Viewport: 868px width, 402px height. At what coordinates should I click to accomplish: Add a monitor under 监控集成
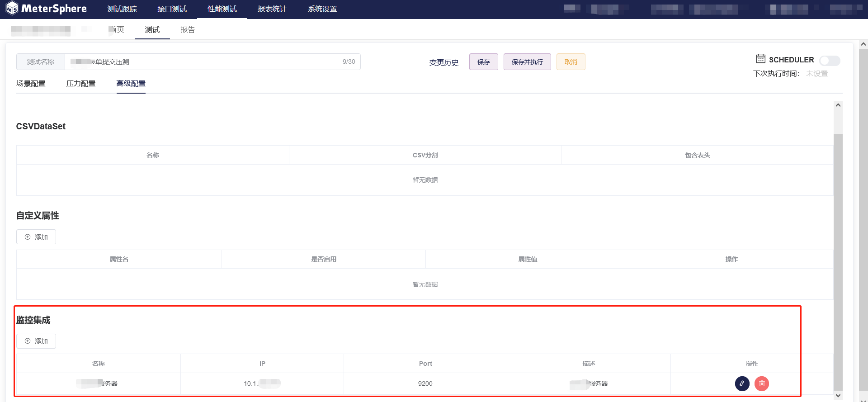click(x=36, y=341)
